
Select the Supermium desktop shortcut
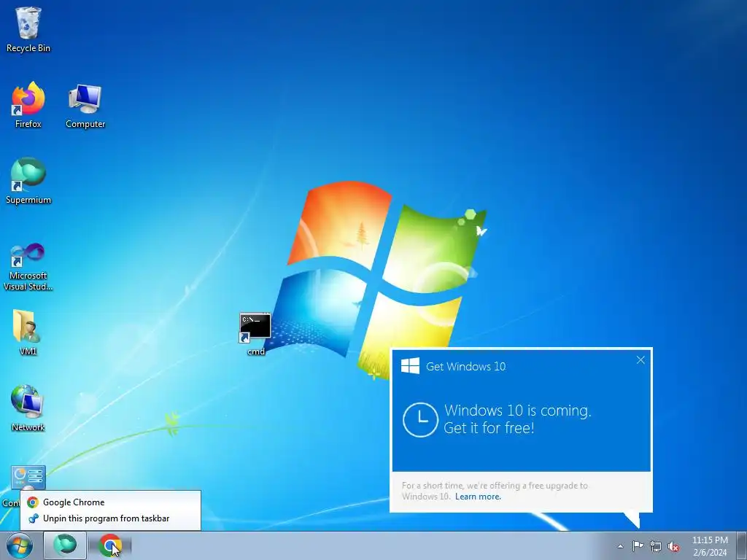point(28,181)
